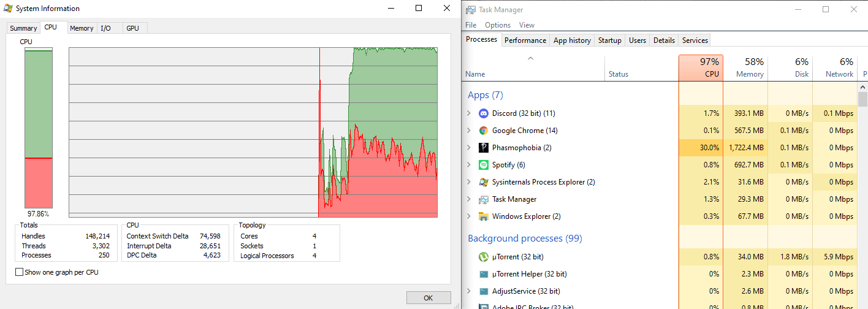The height and width of the screenshot is (309, 868).
Task: Switch to the Startup tab
Action: 609,40
